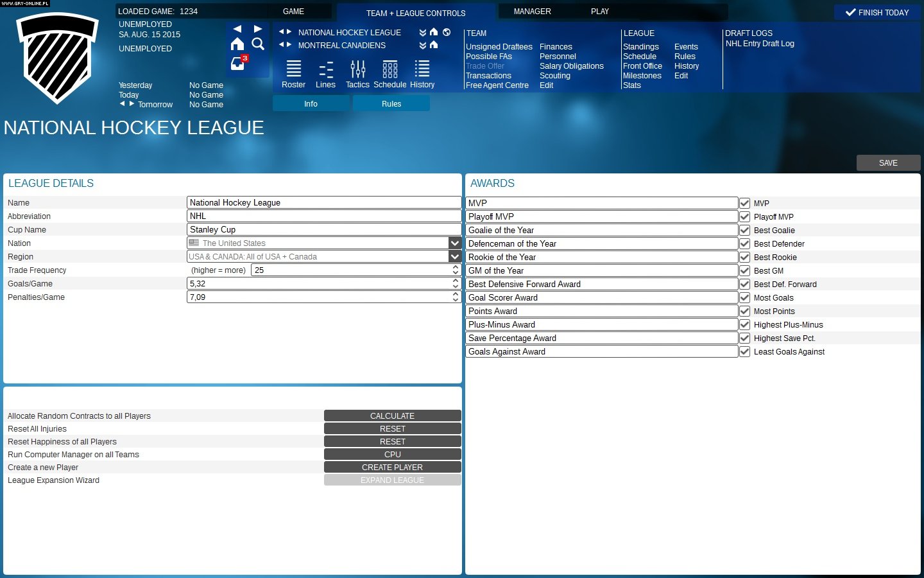This screenshot has height=578, width=924.
Task: Click the home icon next to Montreal Canadiens
Action: (x=434, y=45)
